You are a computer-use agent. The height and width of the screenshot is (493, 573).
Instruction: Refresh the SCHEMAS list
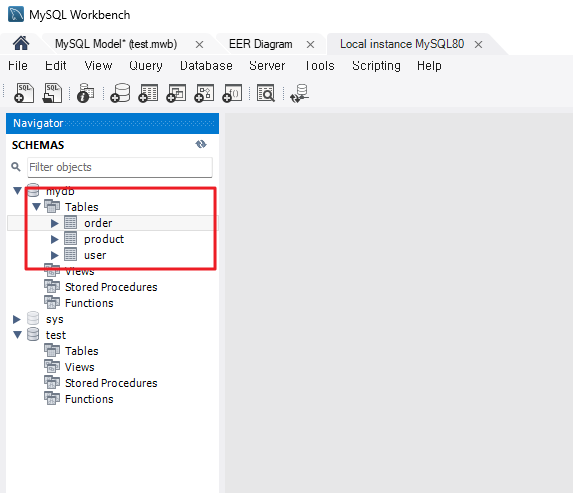201,144
